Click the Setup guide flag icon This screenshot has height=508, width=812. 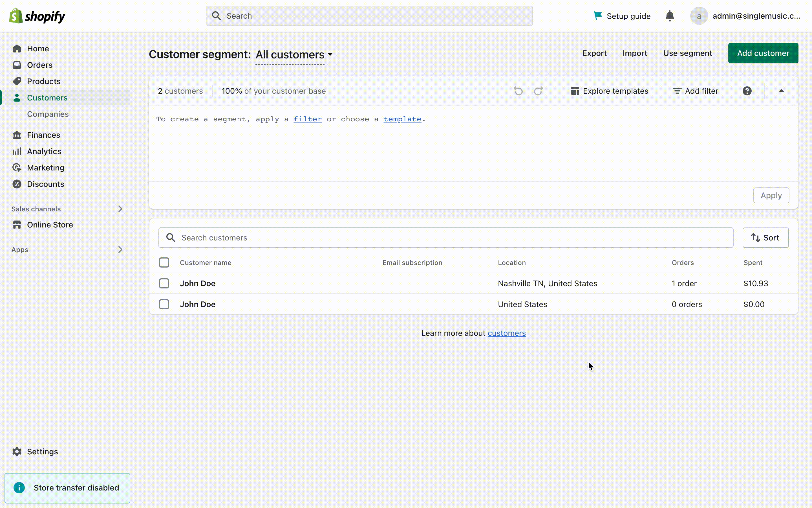[x=598, y=16]
